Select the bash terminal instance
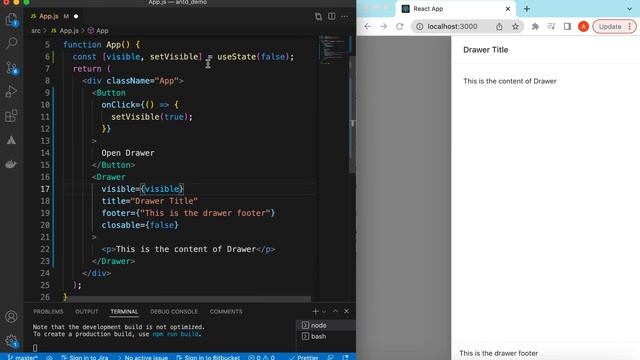The width and height of the screenshot is (640, 360). coord(326,336)
